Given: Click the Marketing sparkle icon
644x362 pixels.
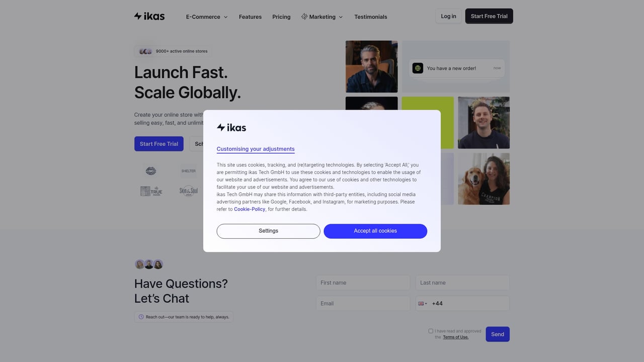Looking at the screenshot, I should pyautogui.click(x=304, y=17).
